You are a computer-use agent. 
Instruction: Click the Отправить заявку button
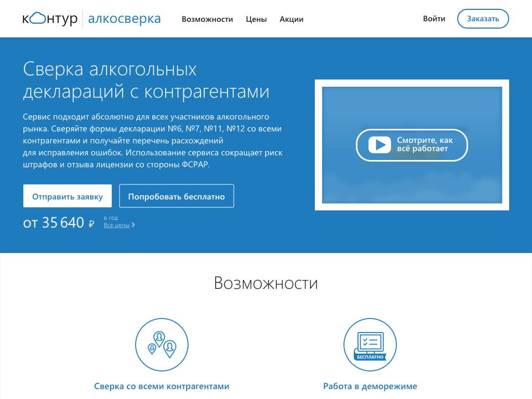[x=68, y=196]
